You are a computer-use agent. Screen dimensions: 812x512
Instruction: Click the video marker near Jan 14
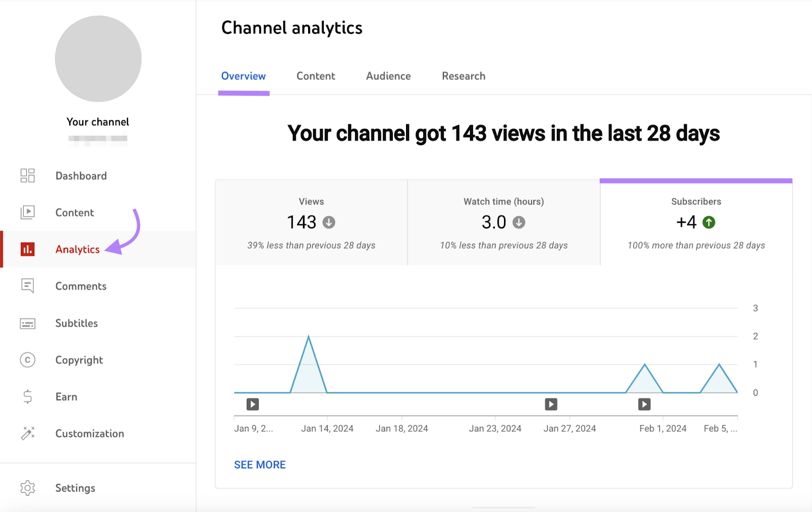pos(252,404)
